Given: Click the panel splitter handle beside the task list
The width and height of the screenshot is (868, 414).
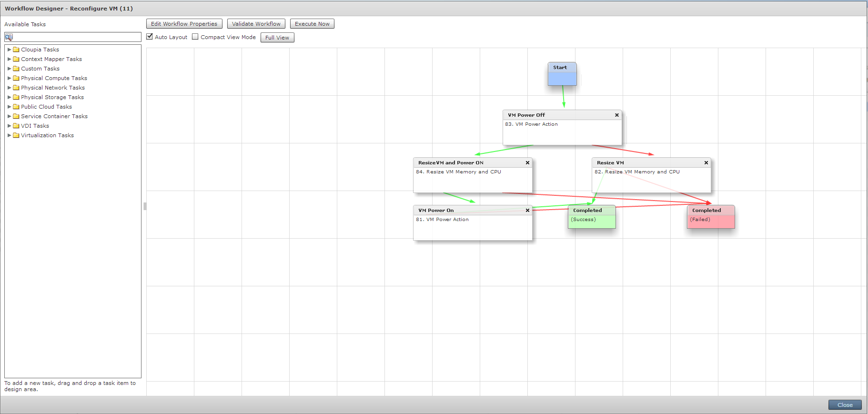Looking at the screenshot, I should [145, 206].
